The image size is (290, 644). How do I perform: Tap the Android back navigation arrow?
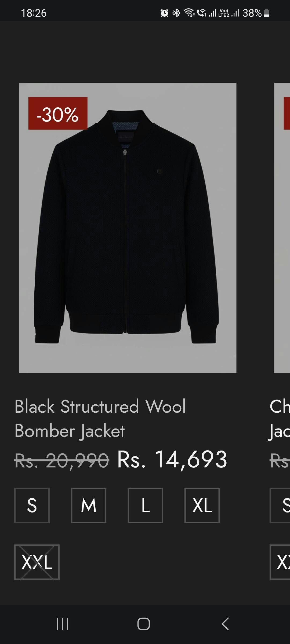225,624
